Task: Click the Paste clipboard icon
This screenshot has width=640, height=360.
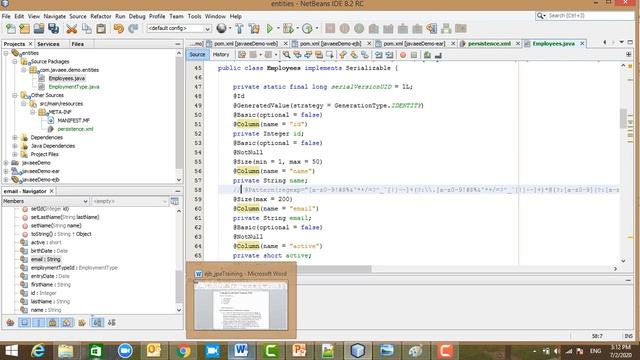Action: pyautogui.click(x=101, y=29)
